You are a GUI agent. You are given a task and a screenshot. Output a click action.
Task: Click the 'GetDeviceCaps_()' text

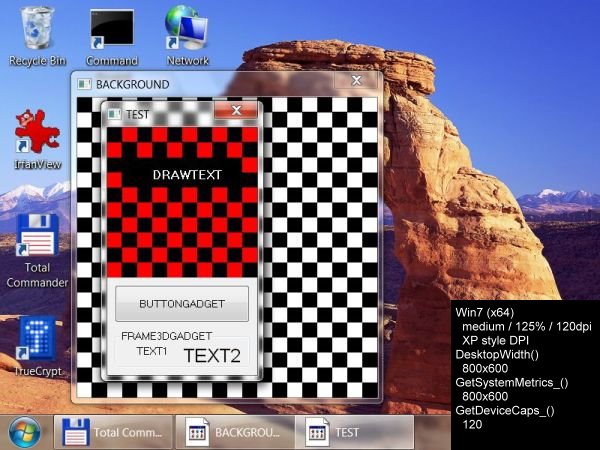tap(505, 410)
